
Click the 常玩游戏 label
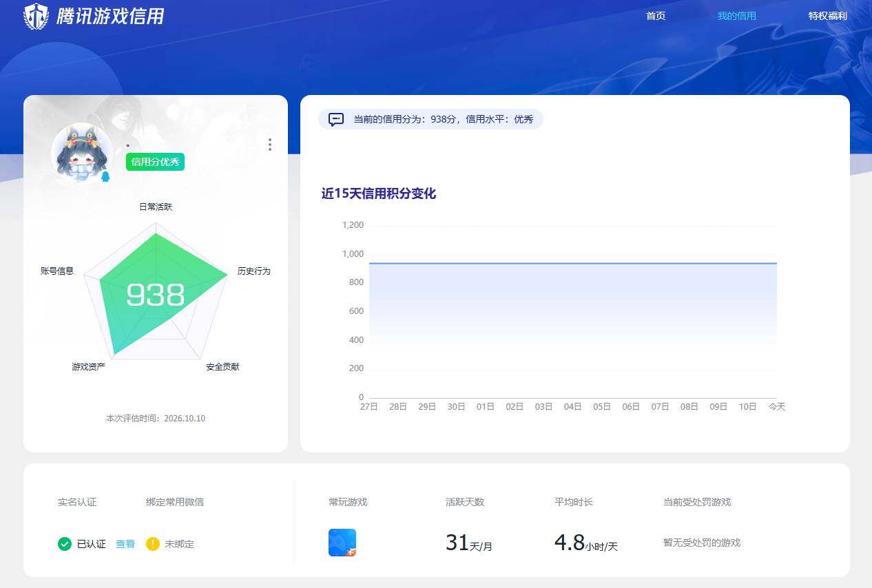tap(348, 502)
